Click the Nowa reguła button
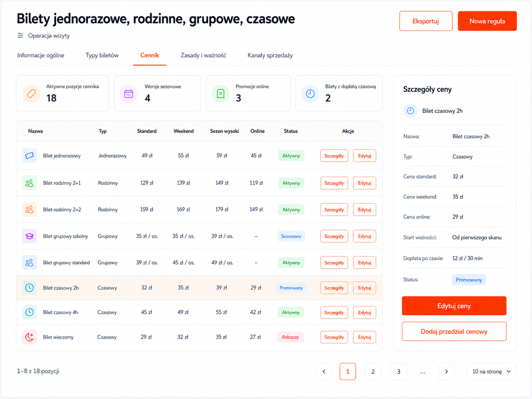Image resolution: width=532 pixels, height=399 pixels. [x=487, y=21]
